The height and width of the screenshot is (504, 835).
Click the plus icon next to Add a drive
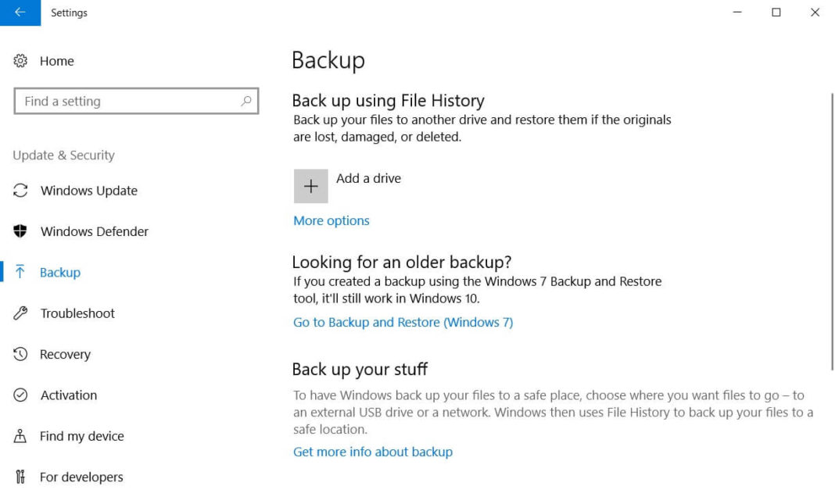310,187
